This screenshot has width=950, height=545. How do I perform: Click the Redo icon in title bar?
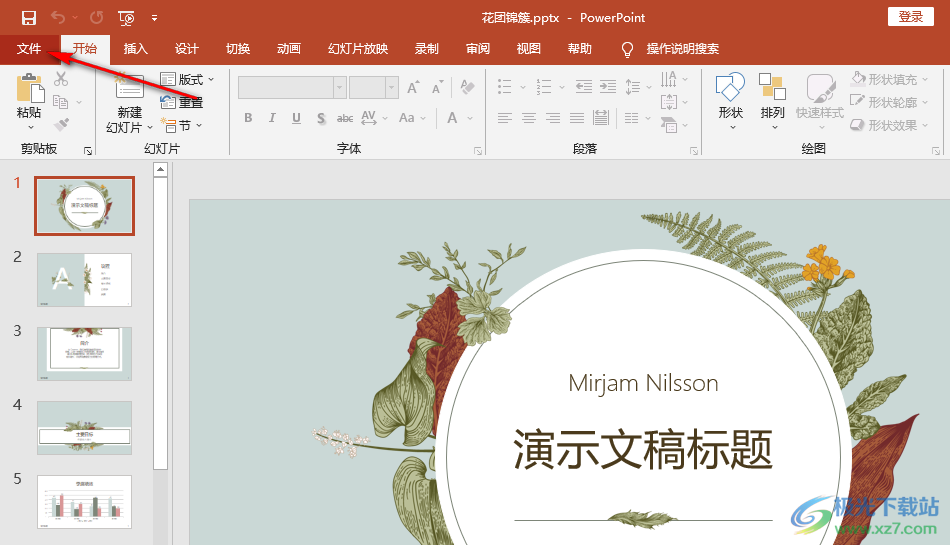point(96,18)
